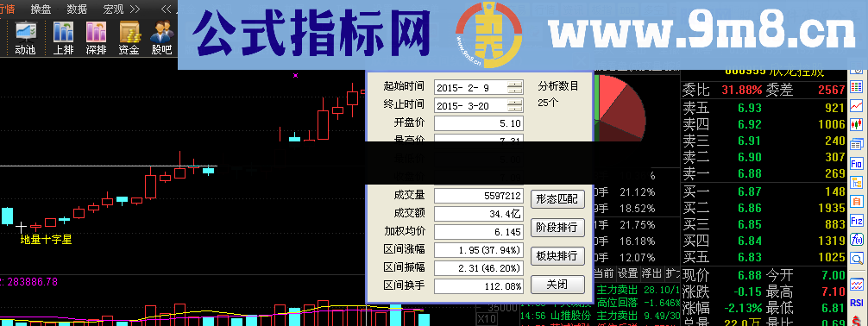Click the 加权均价 value field
Image resolution: width=868 pixels, height=326 pixels.
(479, 231)
